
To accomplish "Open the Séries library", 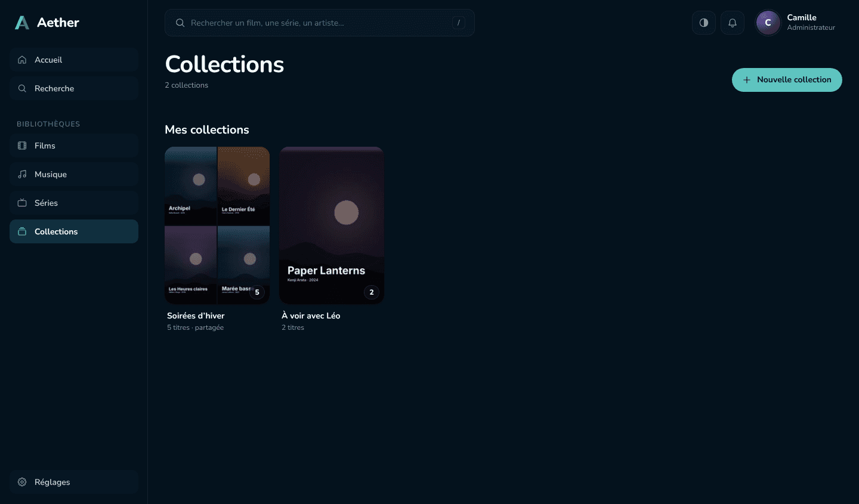I will [74, 203].
